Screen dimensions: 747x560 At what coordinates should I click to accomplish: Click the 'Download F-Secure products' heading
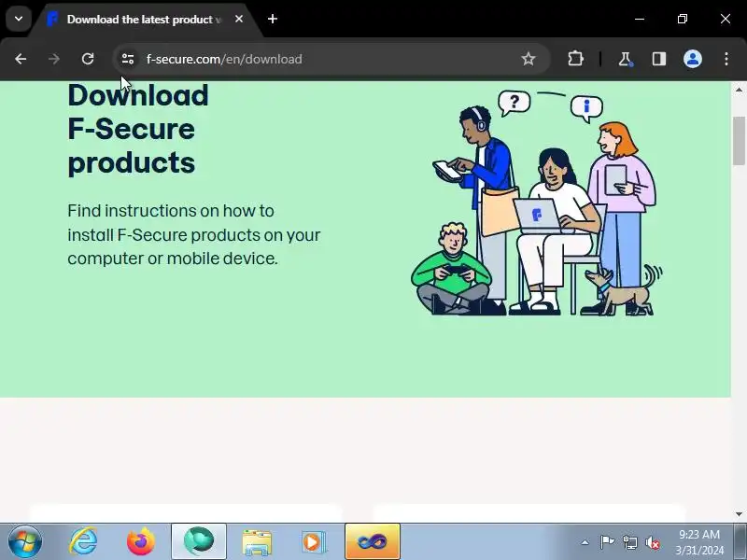(x=138, y=130)
